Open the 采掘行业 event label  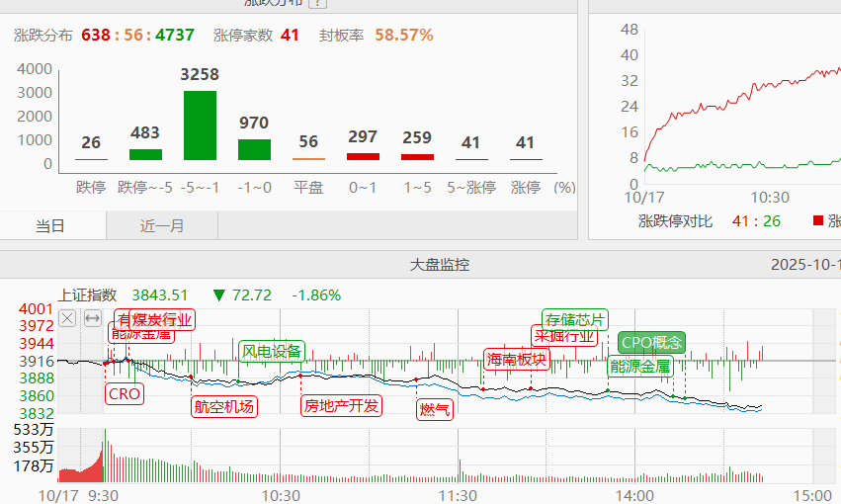click(x=565, y=336)
